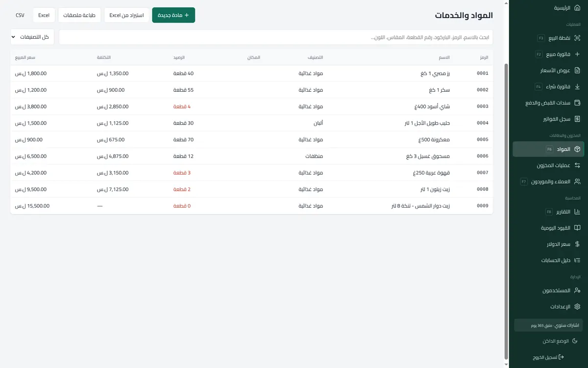Click the sale price 15,500.00 ل.س
588x368 pixels.
pos(32,206)
